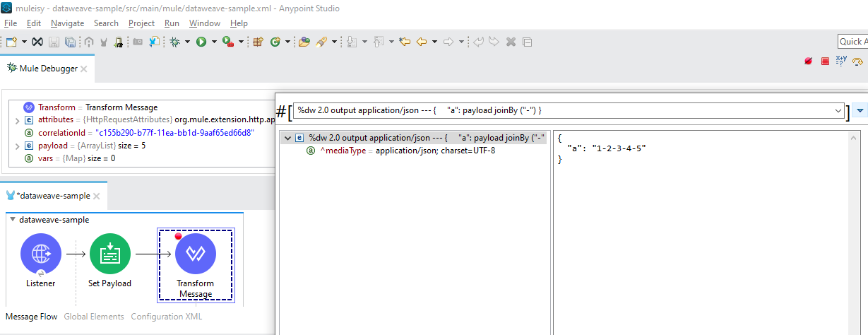Open the expression history dropdown chevron
The width and height of the screenshot is (868, 335).
[x=839, y=111]
